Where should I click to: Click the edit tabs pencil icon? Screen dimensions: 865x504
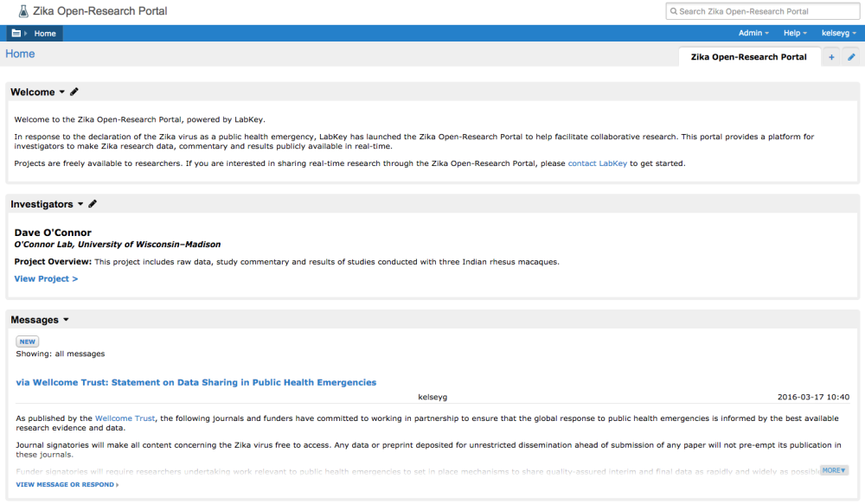[x=851, y=57]
